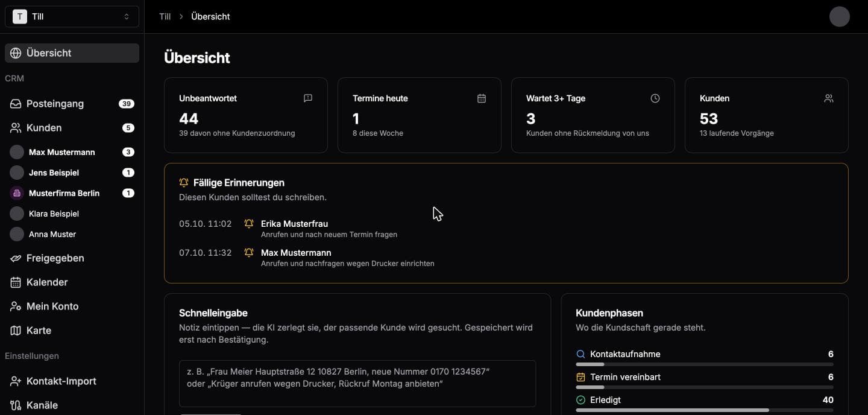Open Kunden in the sidebar

coord(72,128)
